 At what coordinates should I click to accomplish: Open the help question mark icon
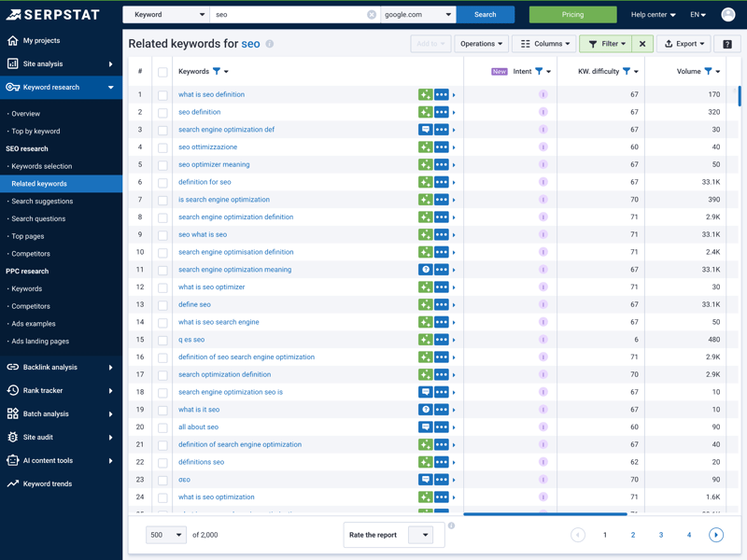pyautogui.click(x=727, y=44)
